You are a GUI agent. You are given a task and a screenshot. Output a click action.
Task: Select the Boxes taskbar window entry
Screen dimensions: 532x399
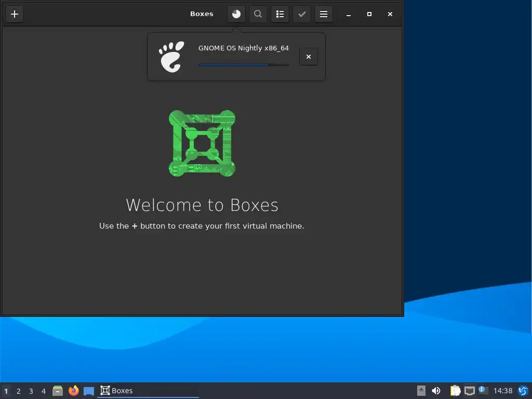pos(148,391)
